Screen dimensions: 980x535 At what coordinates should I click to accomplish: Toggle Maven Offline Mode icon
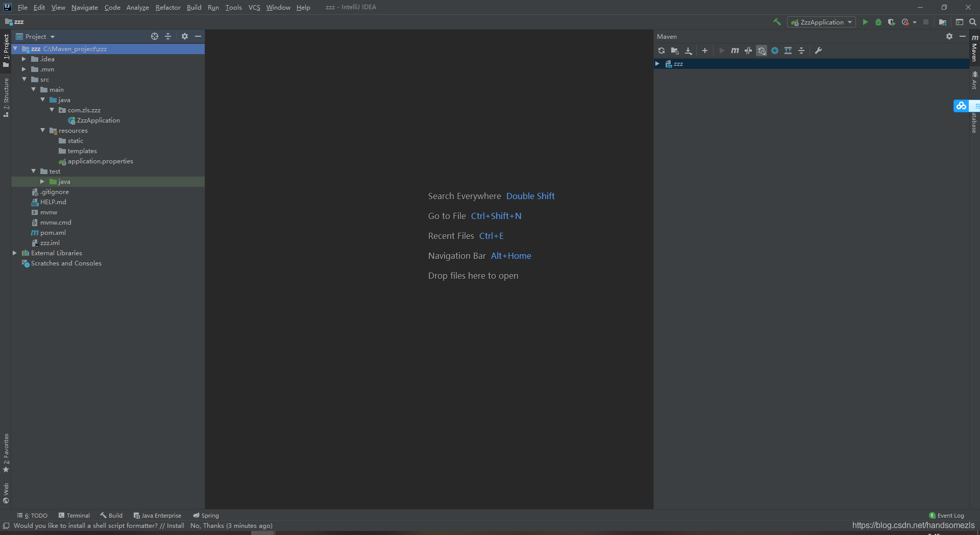pyautogui.click(x=748, y=51)
